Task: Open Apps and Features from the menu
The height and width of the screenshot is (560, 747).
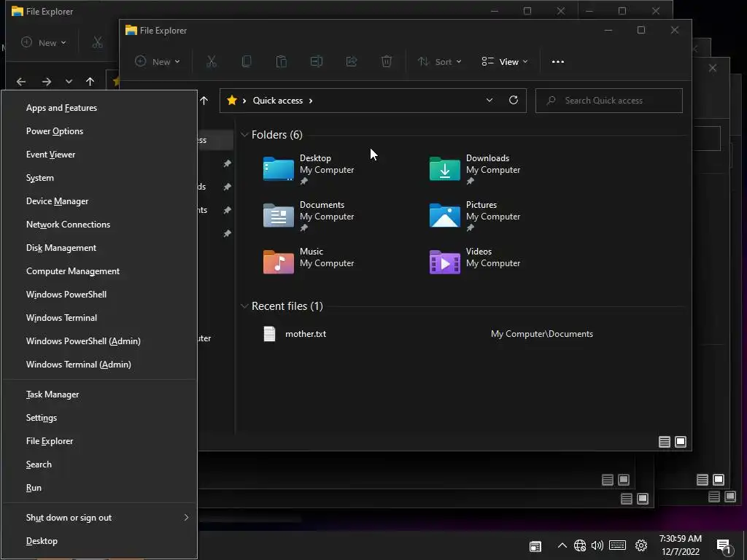Action: coord(99,108)
